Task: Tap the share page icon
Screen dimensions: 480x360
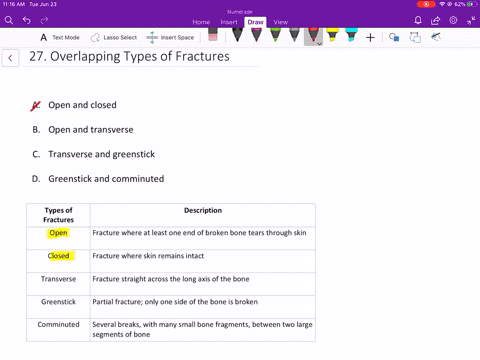Action: (435, 21)
